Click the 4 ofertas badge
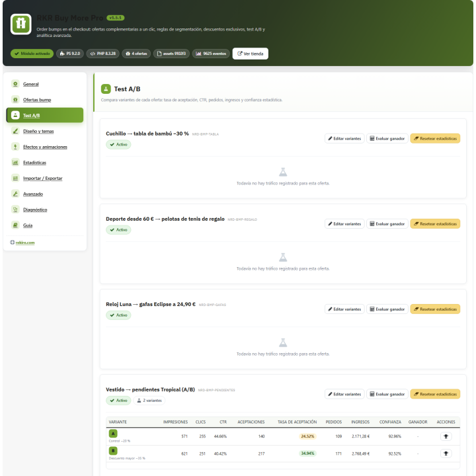 pyautogui.click(x=136, y=54)
